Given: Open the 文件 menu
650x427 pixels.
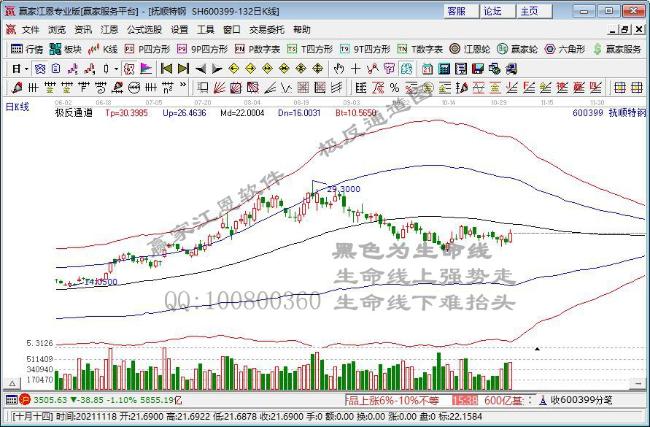Looking at the screenshot, I should pyautogui.click(x=30, y=30).
